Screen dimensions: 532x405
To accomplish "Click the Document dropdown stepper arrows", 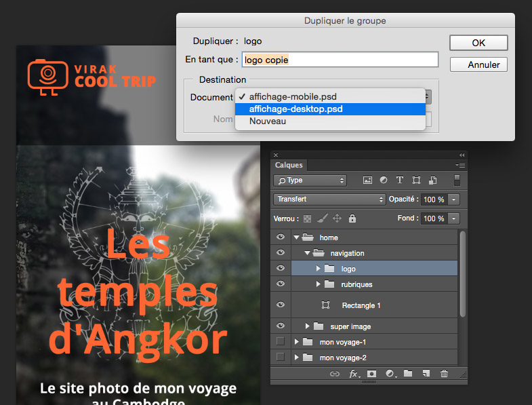I will [x=428, y=97].
